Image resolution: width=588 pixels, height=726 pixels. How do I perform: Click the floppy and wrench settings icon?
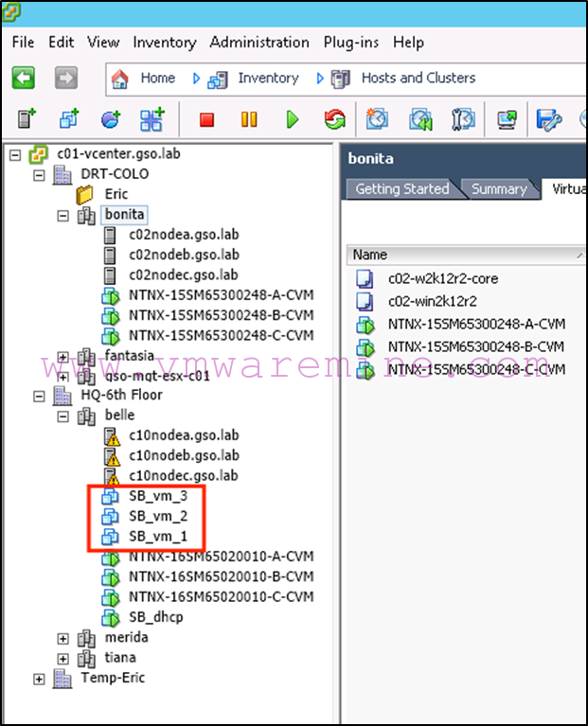coord(548,120)
